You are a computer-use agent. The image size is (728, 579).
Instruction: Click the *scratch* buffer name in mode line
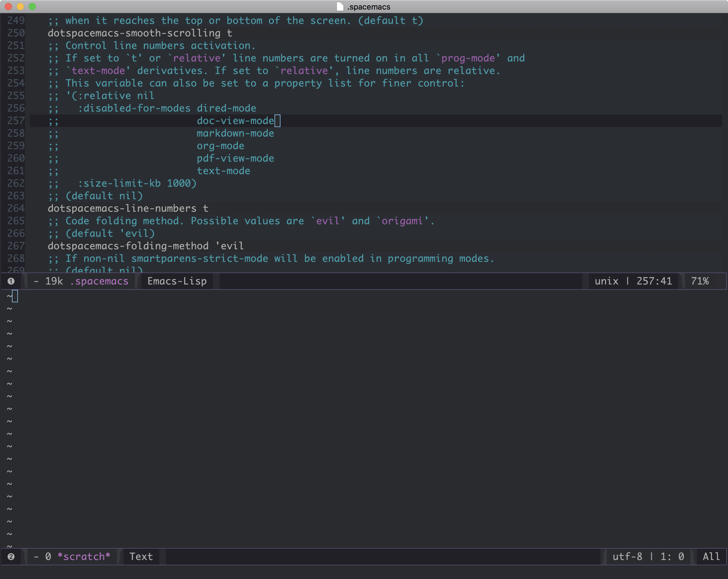[84, 556]
